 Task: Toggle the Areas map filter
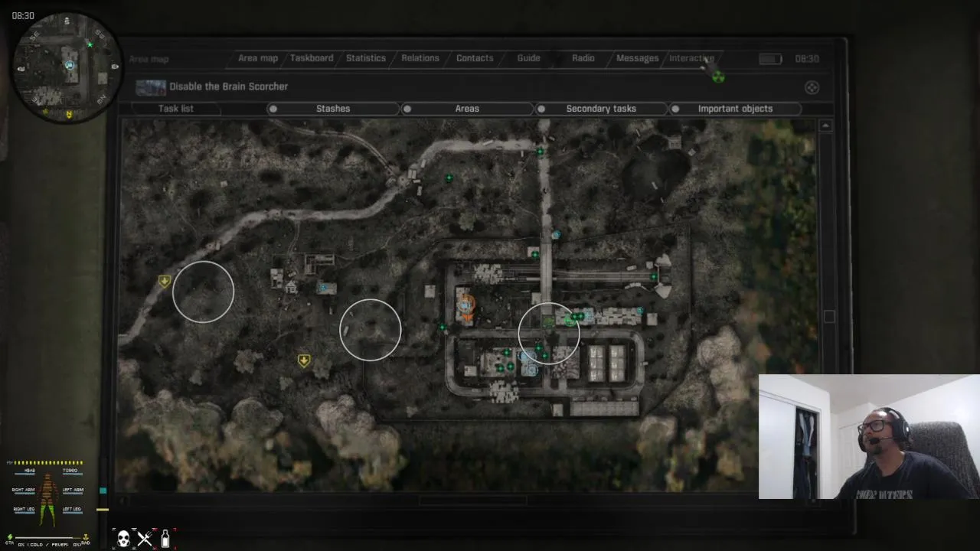click(467, 109)
